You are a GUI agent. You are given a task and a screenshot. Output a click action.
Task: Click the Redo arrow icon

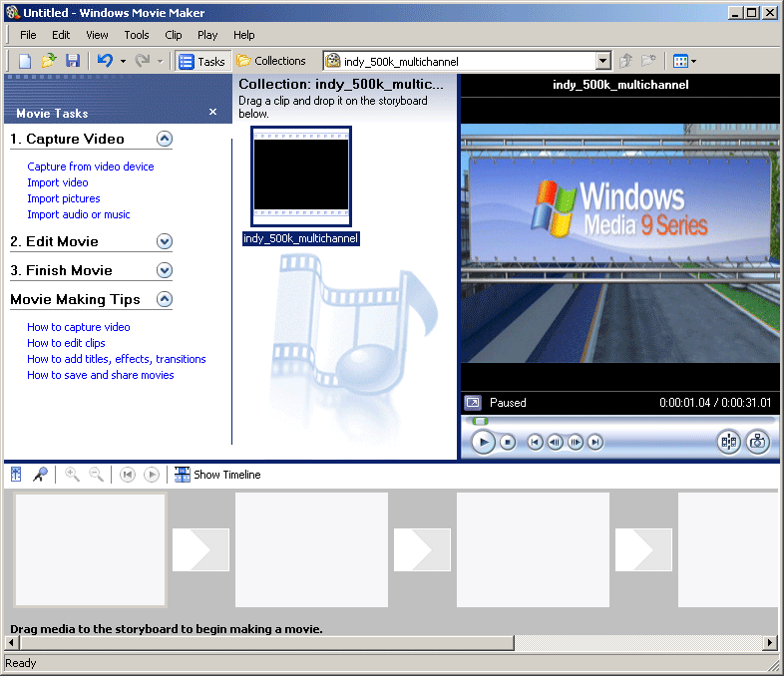(x=143, y=61)
